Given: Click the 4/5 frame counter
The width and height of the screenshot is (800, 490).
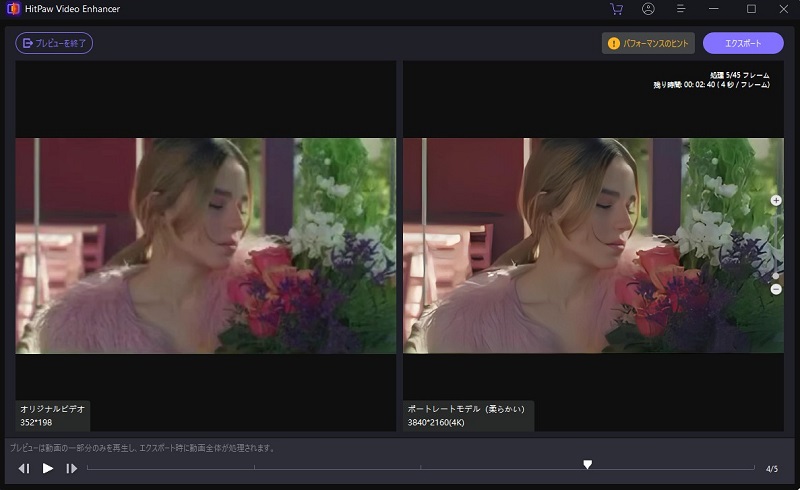Looking at the screenshot, I should 772,469.
